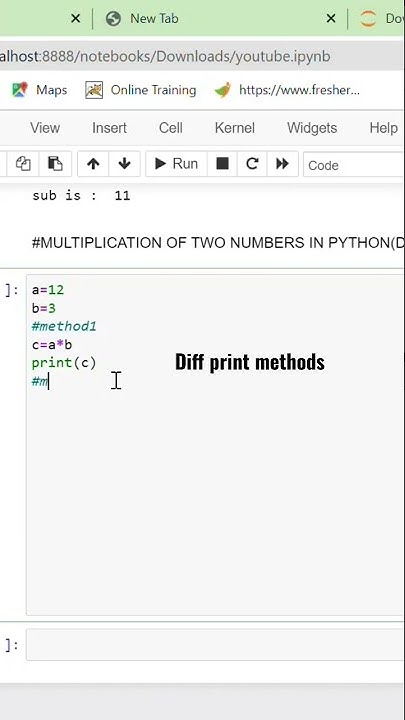Interrupt the kernel with the stop icon

pyautogui.click(x=222, y=163)
